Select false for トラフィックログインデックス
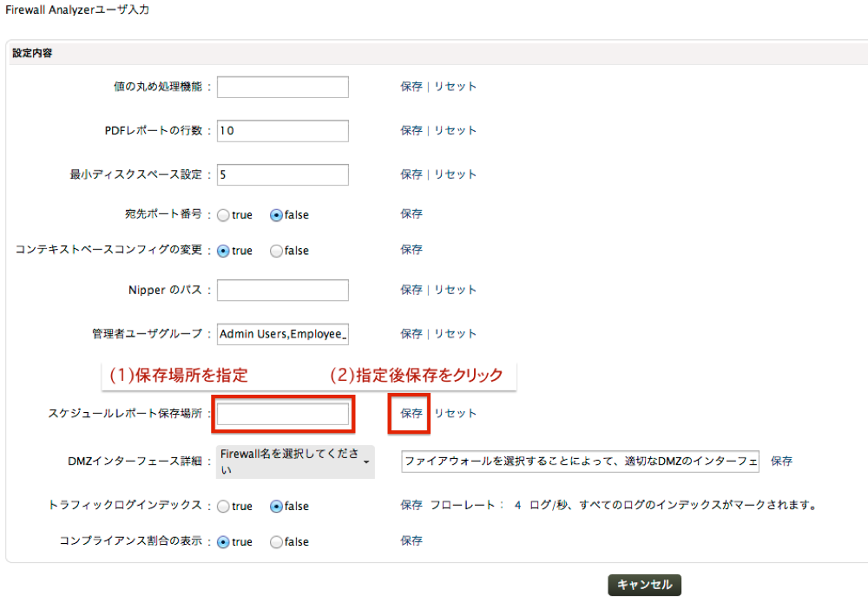The image size is (868, 609). click(x=276, y=506)
